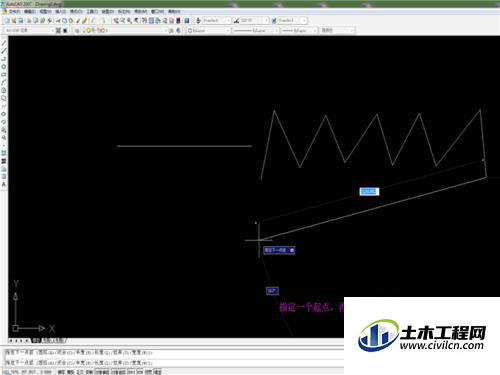
Task: Click the Zoom Previous icon
Action: [x=136, y=21]
